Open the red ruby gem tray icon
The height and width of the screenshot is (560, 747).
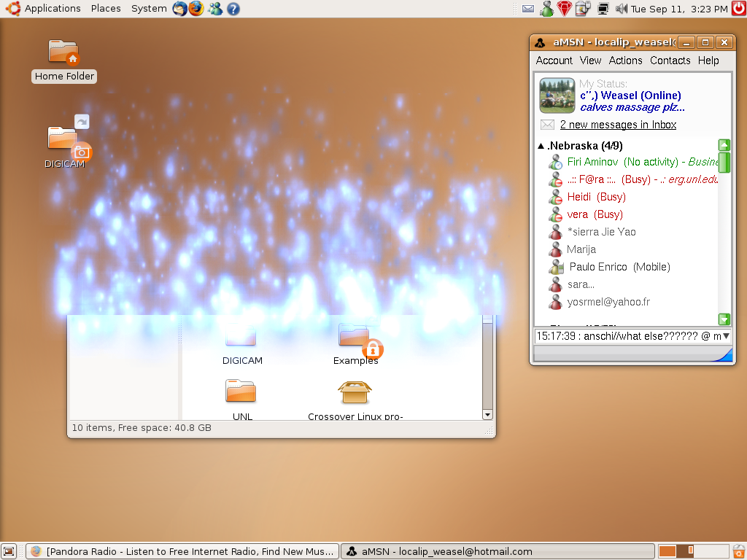564,9
